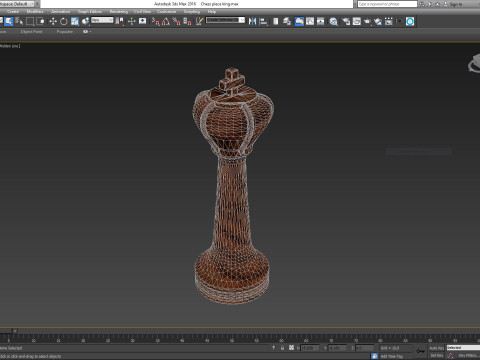Click frame 50 on the timeline track bar
The width and height of the screenshot is (480, 360).
232,337
